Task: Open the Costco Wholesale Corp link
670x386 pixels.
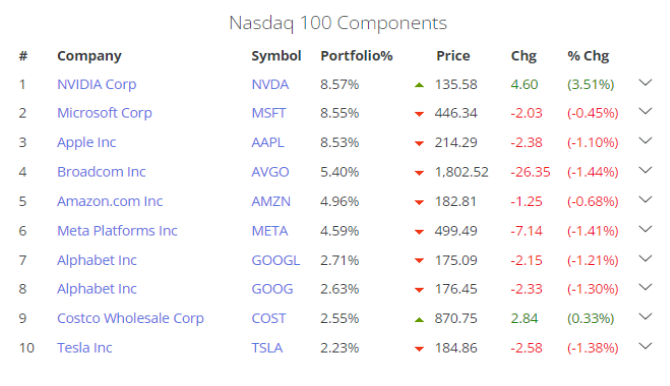Action: pos(130,318)
